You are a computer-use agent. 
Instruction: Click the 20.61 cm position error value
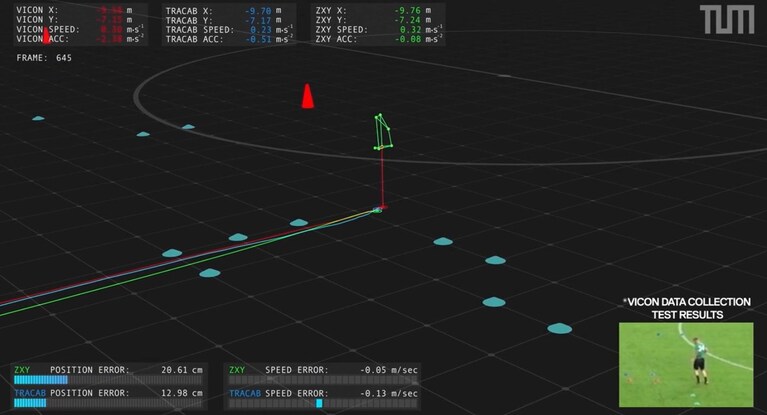[x=182, y=370]
